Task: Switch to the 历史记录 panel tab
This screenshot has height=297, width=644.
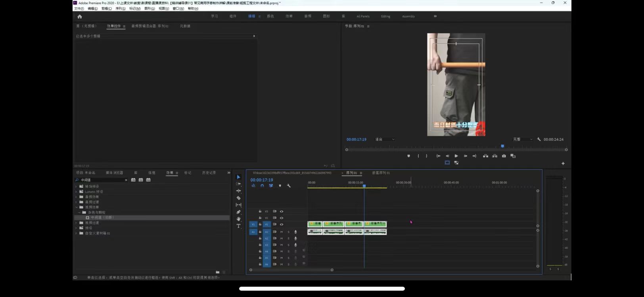Action: click(x=209, y=173)
